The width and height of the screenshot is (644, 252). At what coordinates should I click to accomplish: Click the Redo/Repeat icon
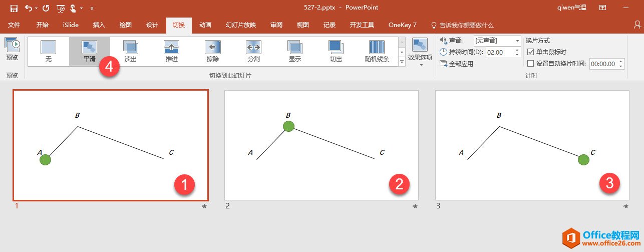pos(46,8)
